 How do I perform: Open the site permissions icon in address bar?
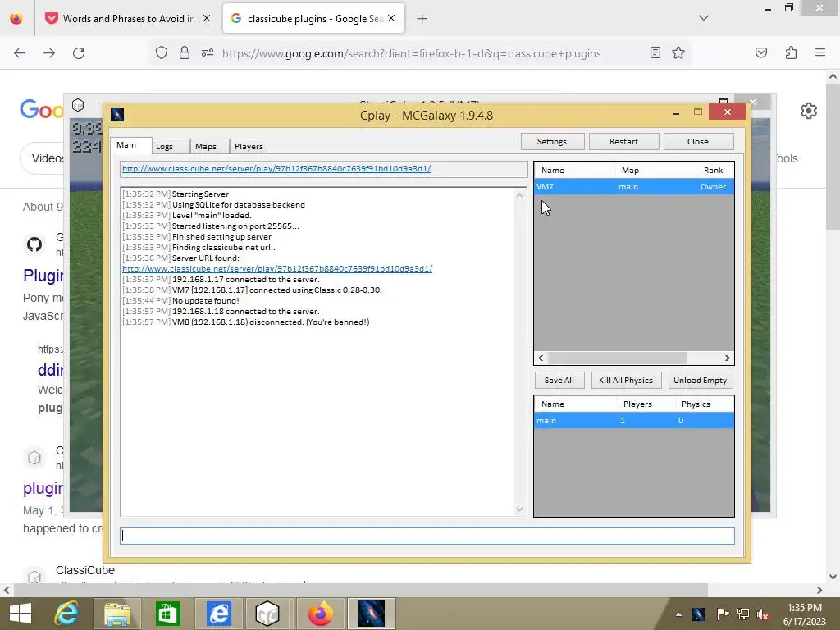pyautogui.click(x=208, y=52)
